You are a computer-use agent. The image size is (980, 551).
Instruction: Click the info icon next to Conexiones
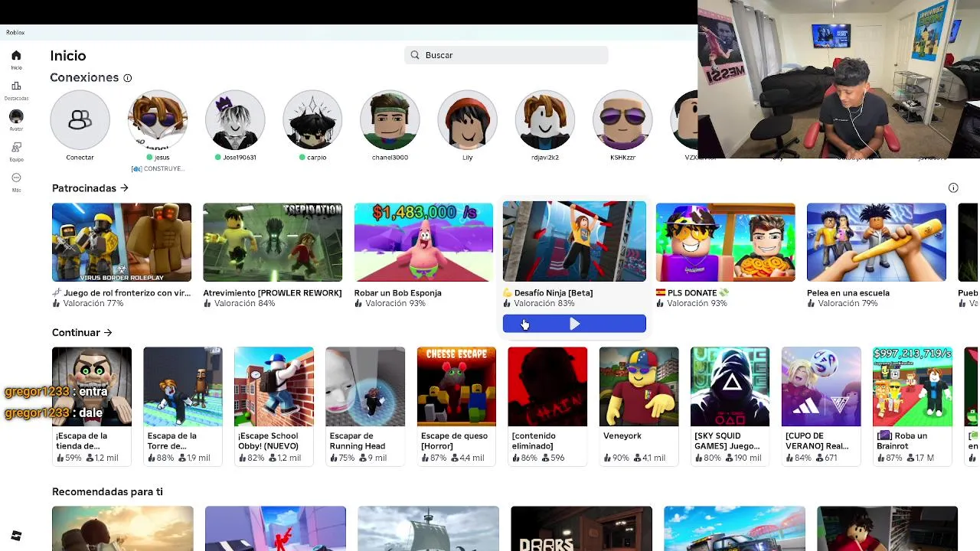point(128,78)
